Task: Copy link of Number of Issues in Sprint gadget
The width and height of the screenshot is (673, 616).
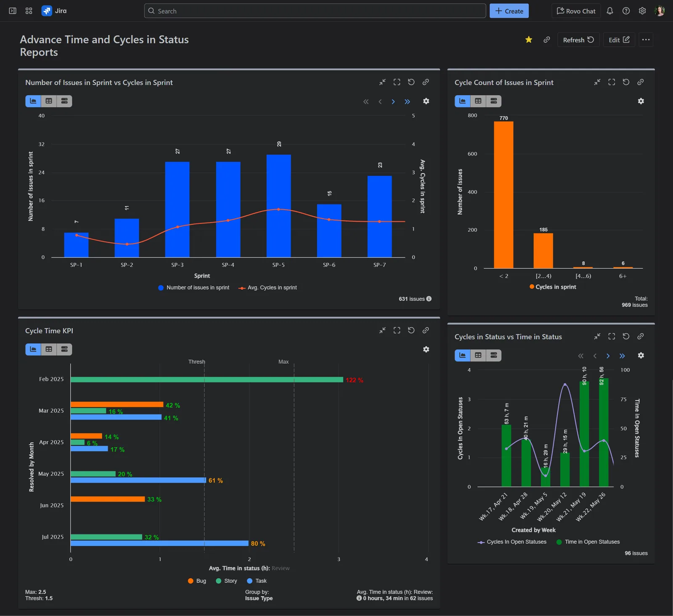Action: pos(426,82)
